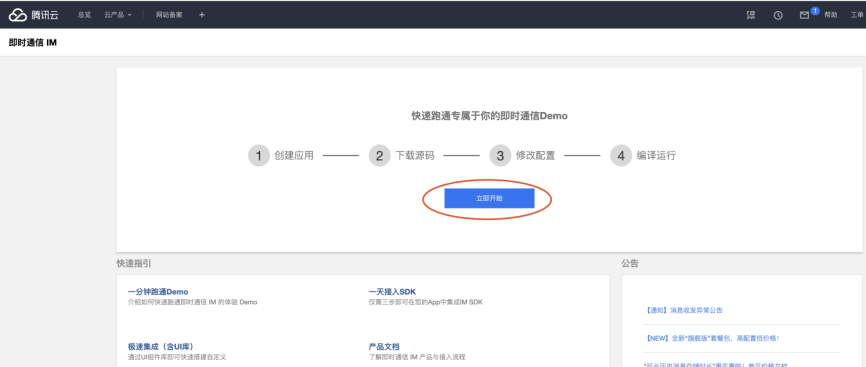Click the 快速跑通专属于你的即时通信Demo heading
866x367 pixels.
tap(489, 116)
